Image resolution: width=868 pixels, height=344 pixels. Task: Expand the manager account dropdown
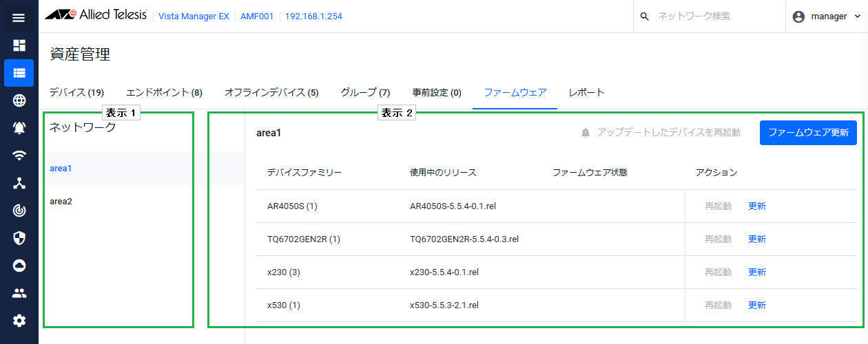click(x=826, y=17)
